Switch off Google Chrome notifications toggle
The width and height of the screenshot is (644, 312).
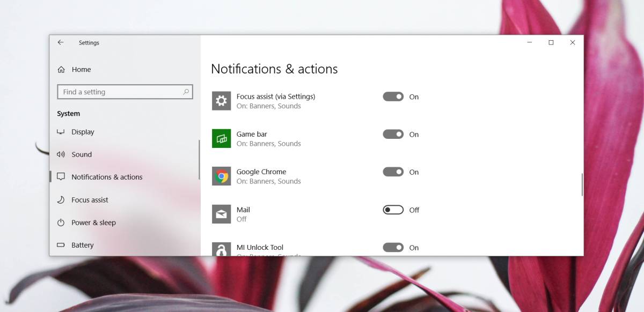(x=393, y=172)
